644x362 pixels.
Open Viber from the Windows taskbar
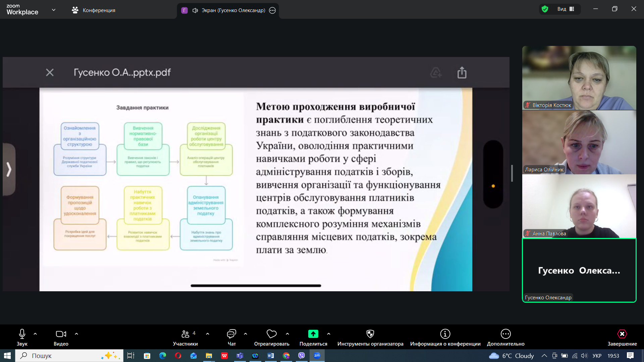tap(302, 356)
